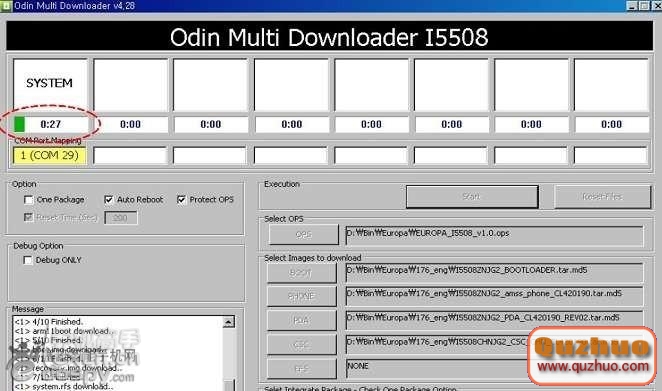The image size is (662, 391).
Task: Toggle the Protect OPS checkbox
Action: coord(181,200)
